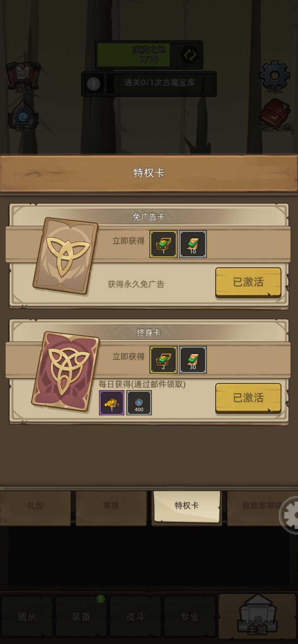Screen dimensions: 298x644
Task: Inspect the 30 ticket reward in 终身卡
Action: pyautogui.click(x=193, y=360)
